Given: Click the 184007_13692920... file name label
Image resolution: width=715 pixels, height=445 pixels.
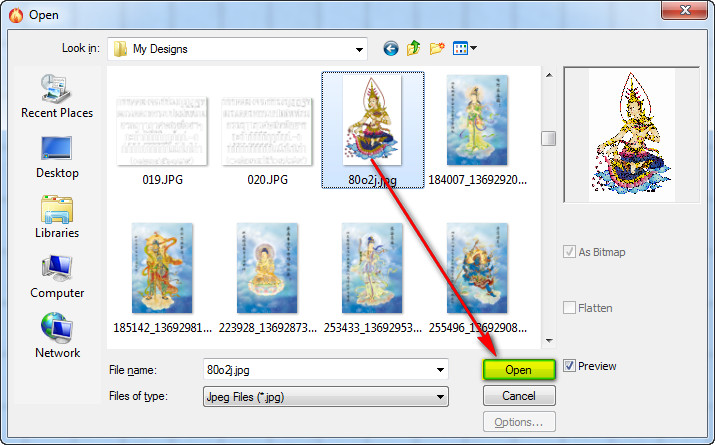Looking at the screenshot, I should tap(477, 180).
